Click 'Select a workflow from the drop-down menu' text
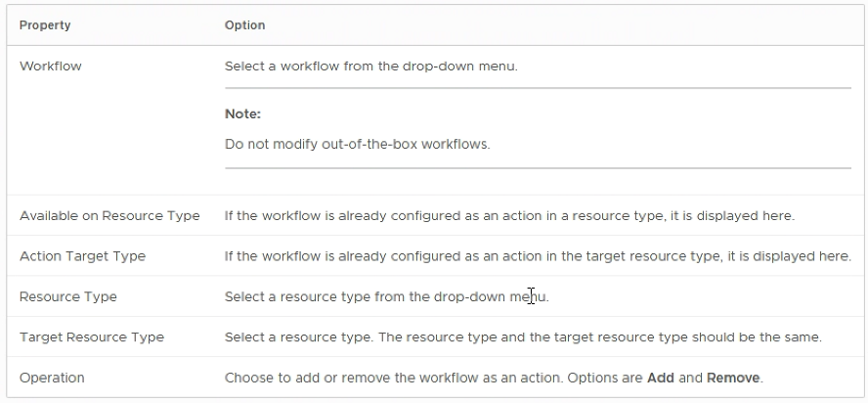Viewport: 868px width, 403px height. click(x=370, y=66)
